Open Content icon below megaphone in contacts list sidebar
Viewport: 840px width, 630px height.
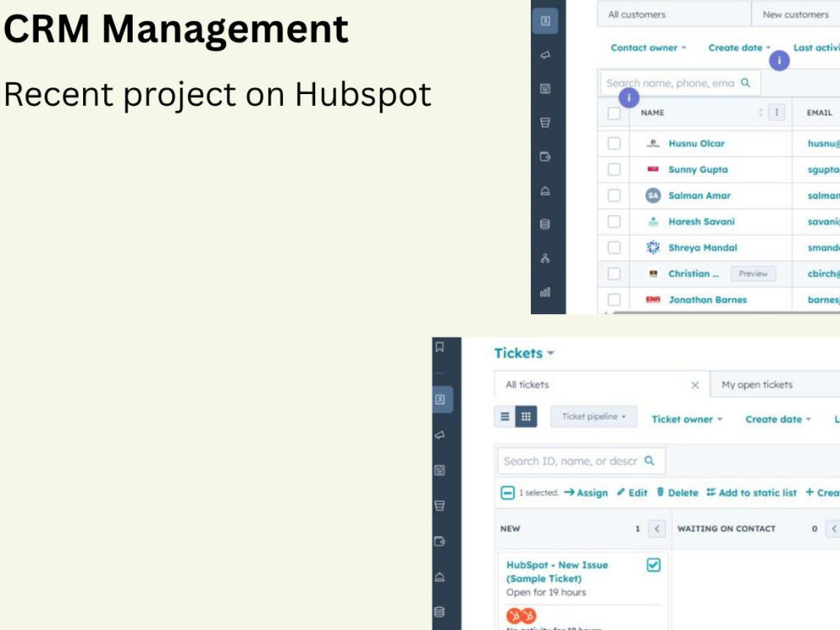click(x=545, y=89)
